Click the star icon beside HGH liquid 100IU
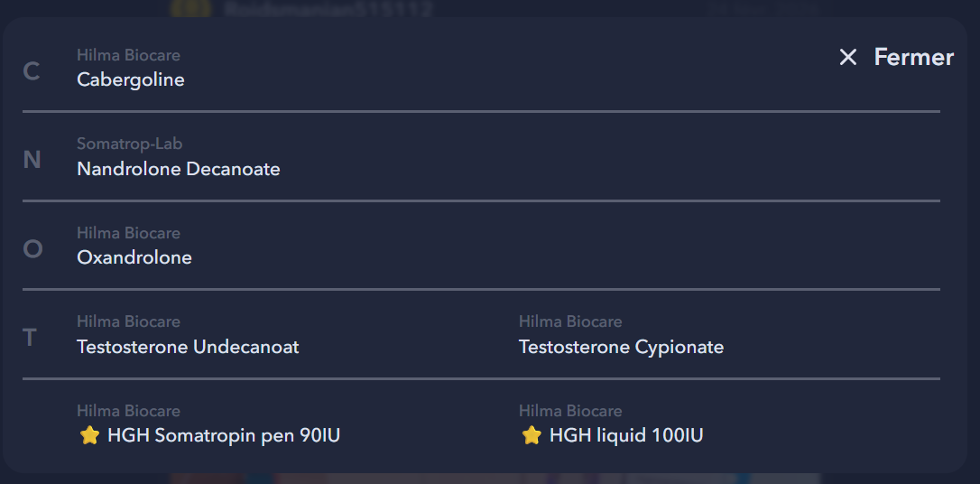980x484 pixels. click(x=532, y=436)
